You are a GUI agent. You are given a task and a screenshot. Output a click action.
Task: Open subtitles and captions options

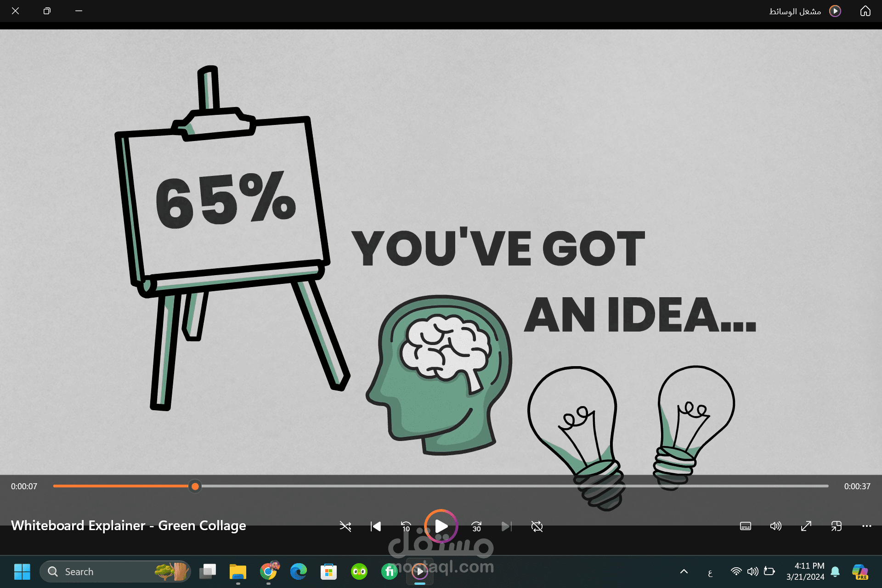(x=746, y=526)
